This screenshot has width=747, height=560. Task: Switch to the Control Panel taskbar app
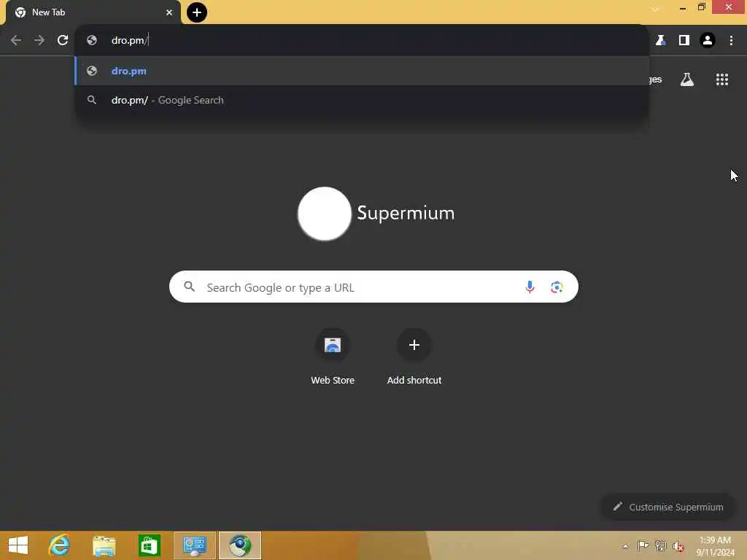pyautogui.click(x=194, y=545)
